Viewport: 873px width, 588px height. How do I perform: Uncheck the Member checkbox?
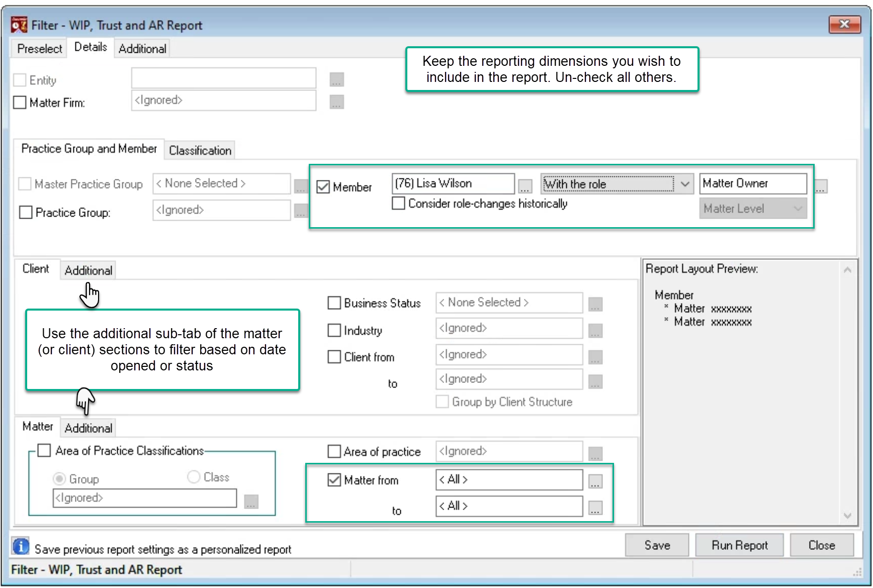click(323, 187)
